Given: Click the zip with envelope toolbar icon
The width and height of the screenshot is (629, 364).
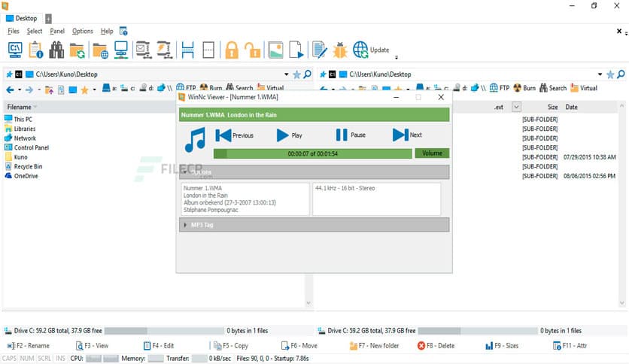Looking at the screenshot, I should (144, 50).
